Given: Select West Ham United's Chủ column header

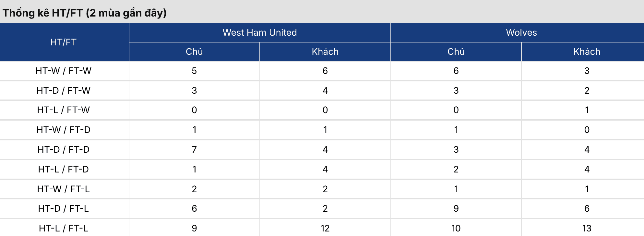Looking at the screenshot, I should [194, 52].
